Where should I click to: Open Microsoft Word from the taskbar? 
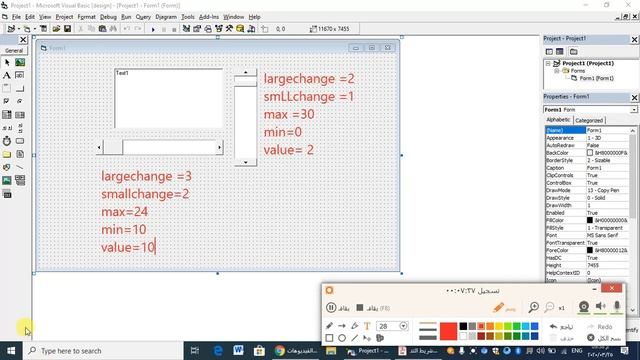click(238, 351)
